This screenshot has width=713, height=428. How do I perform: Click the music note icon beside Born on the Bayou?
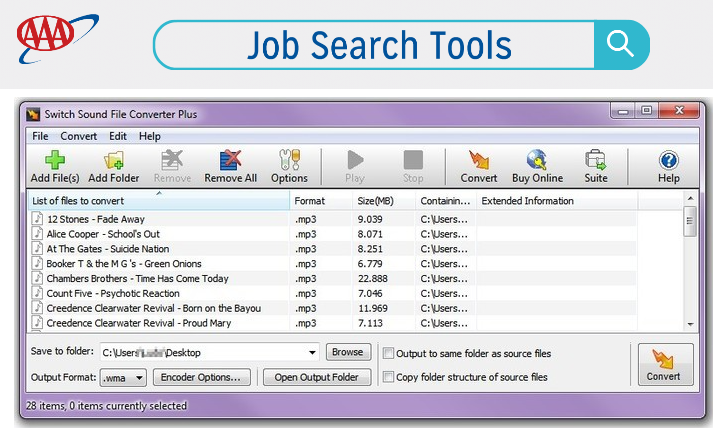[x=38, y=308]
